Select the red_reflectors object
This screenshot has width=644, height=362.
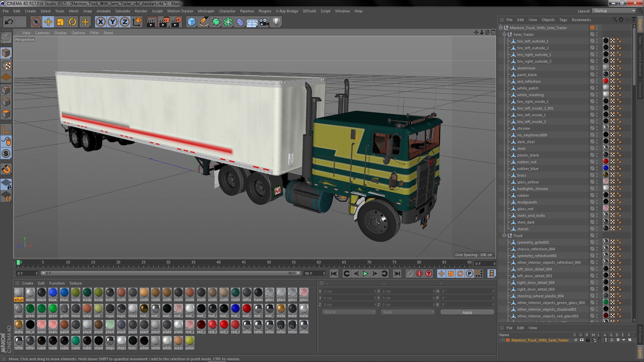pyautogui.click(x=529, y=81)
